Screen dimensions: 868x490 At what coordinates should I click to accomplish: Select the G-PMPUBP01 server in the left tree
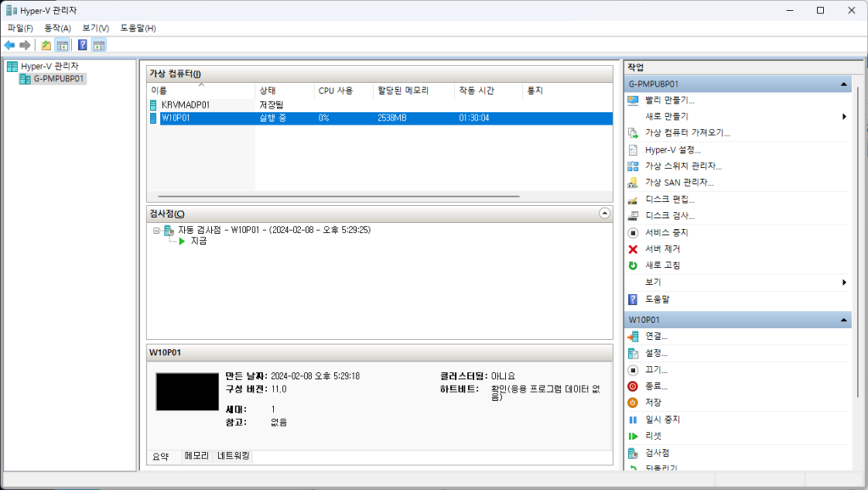58,79
